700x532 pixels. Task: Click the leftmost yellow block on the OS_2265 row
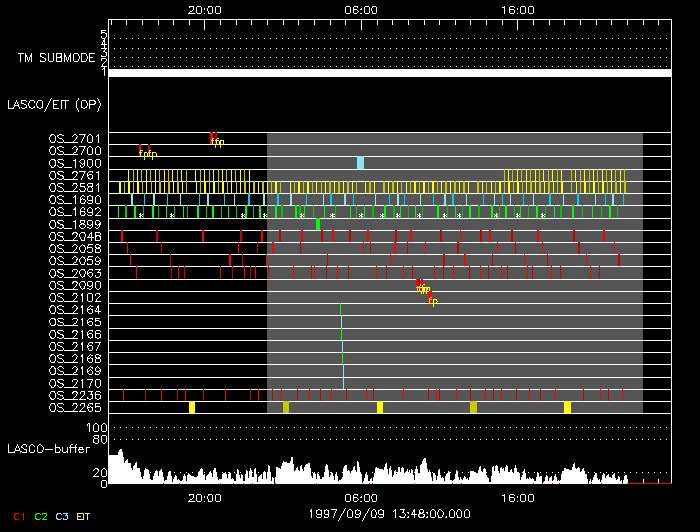click(x=192, y=407)
